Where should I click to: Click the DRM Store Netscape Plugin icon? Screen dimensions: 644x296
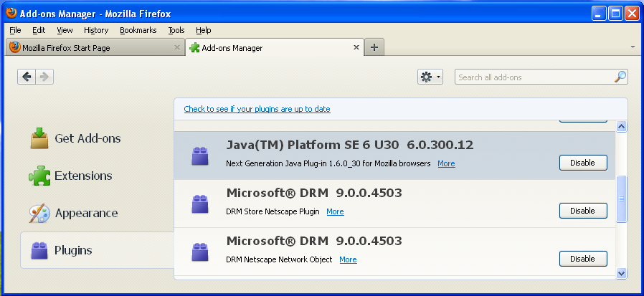click(200, 204)
